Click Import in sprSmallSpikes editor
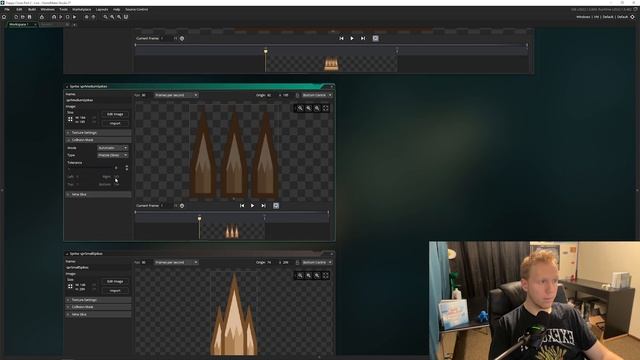The height and width of the screenshot is (360, 640). [x=115, y=291]
